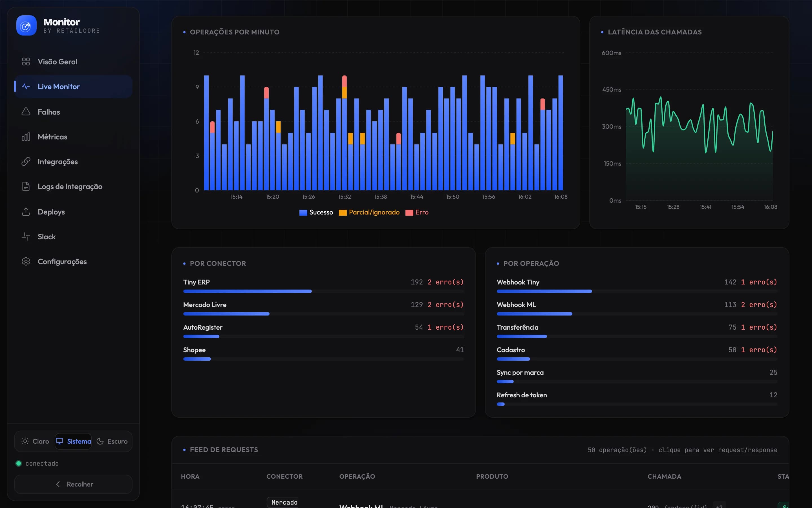Image resolution: width=812 pixels, height=508 pixels.
Task: Click the monitor icon for Sistema theme
Action: pos(59,441)
